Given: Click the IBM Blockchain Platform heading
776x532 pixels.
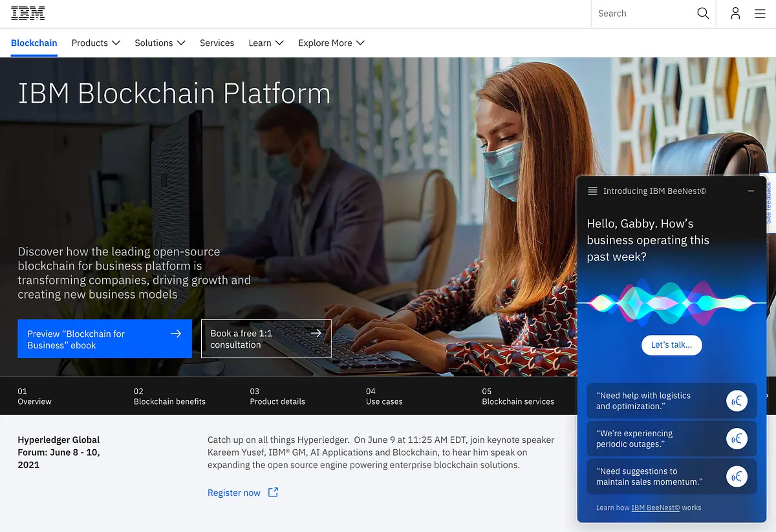Looking at the screenshot, I should tap(175, 93).
